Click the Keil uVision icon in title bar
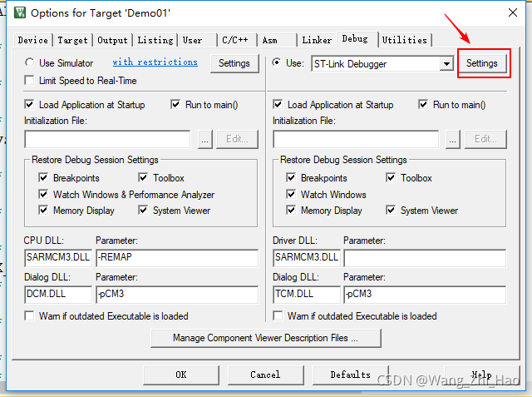 pyautogui.click(x=20, y=13)
